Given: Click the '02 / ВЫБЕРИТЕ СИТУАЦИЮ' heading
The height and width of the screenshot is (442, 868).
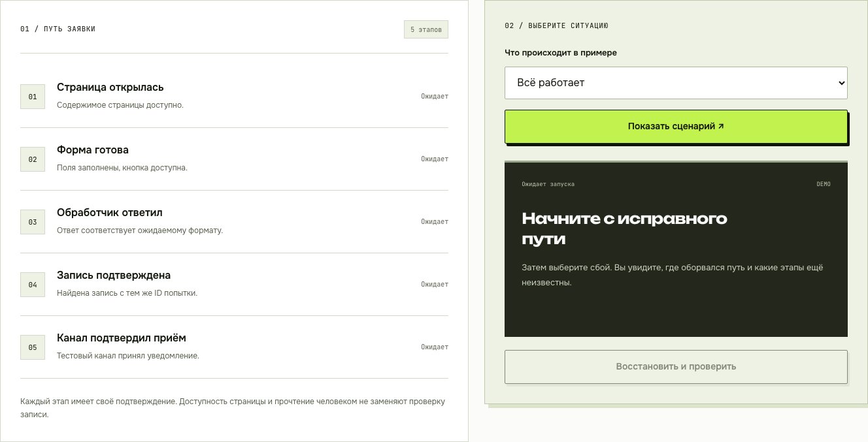Looking at the screenshot, I should (x=557, y=26).
